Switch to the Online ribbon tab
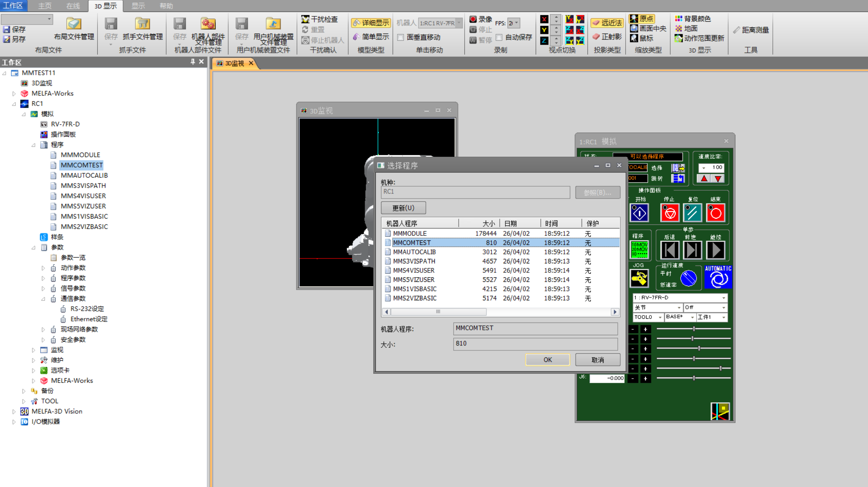This screenshot has width=868, height=487. tap(73, 6)
